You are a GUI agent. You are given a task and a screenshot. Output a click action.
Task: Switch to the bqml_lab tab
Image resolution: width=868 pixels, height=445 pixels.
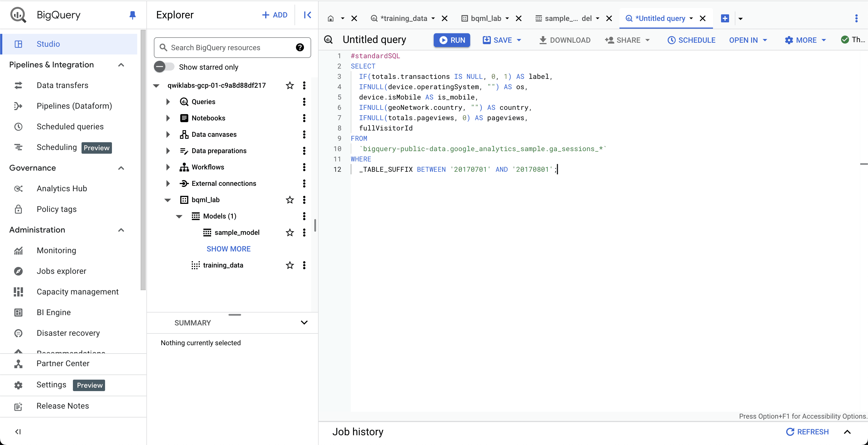tap(486, 19)
